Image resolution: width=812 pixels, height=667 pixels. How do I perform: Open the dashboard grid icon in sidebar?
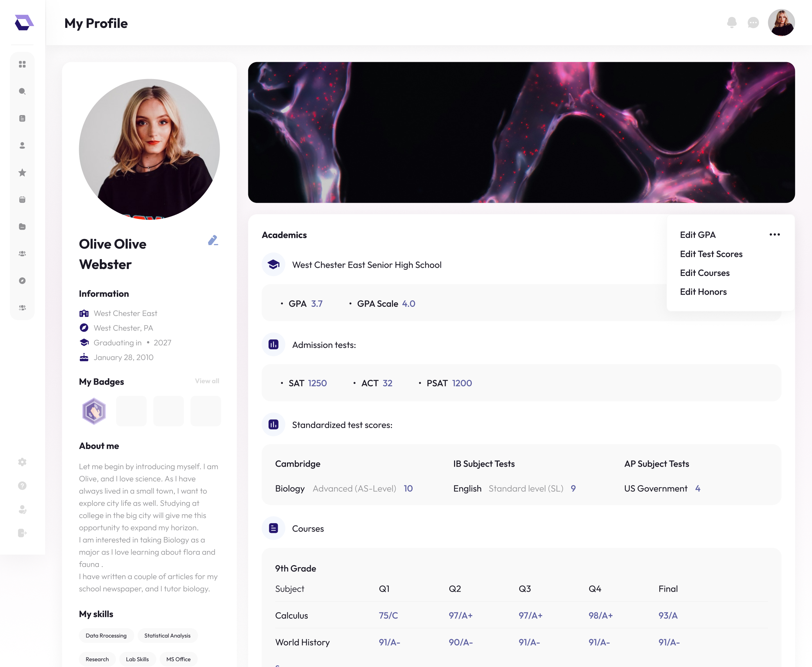[x=22, y=64]
